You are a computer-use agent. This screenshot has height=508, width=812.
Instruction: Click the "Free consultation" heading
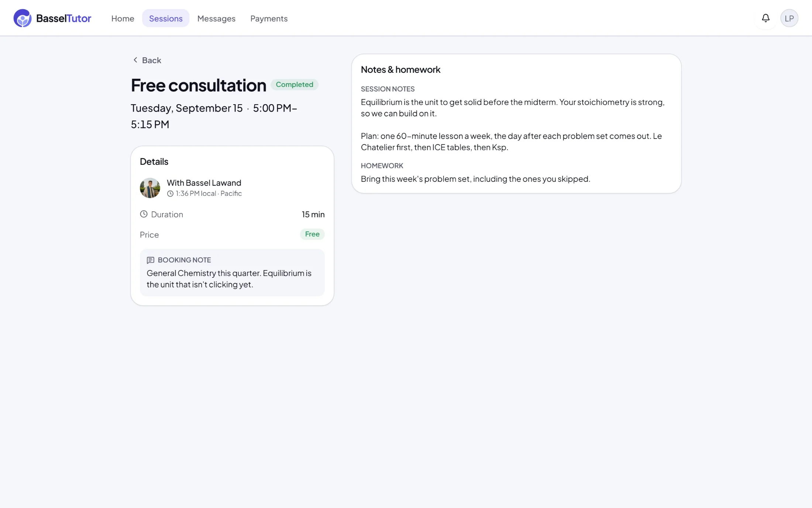pyautogui.click(x=199, y=85)
